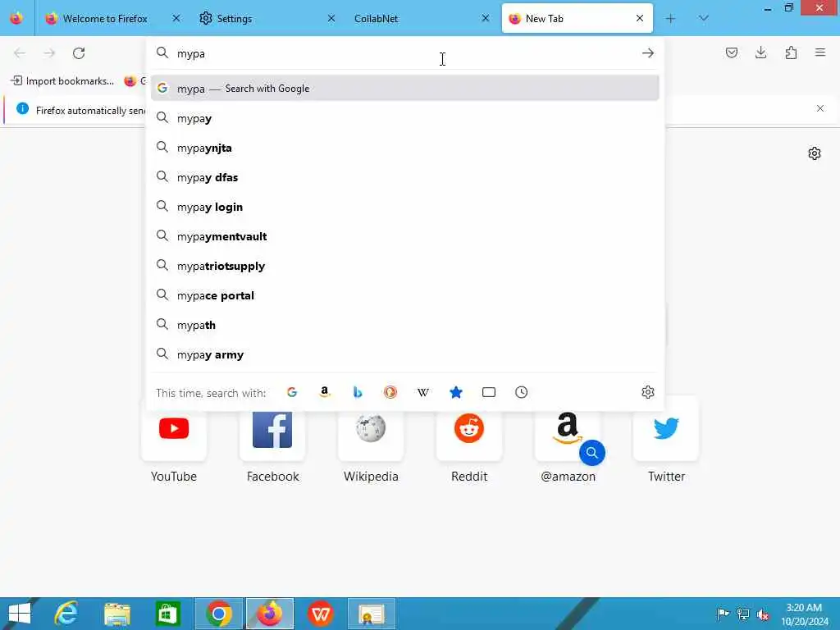Dismiss the Firefox data notification bar

pyautogui.click(x=819, y=108)
